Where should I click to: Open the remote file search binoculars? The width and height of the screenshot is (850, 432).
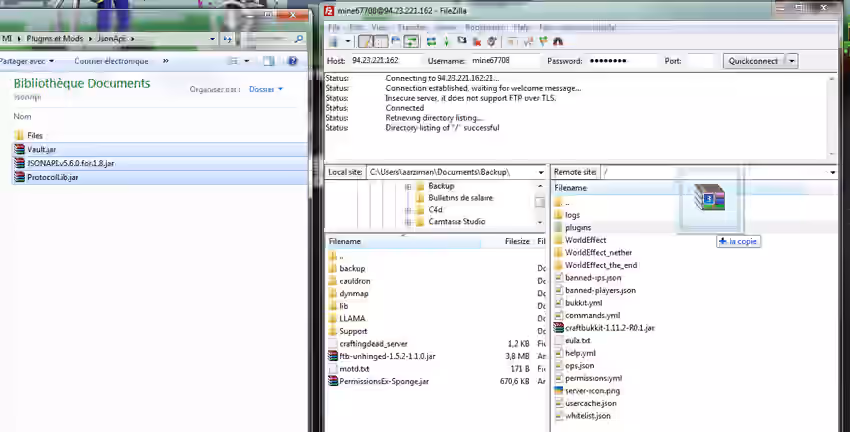coord(558,42)
